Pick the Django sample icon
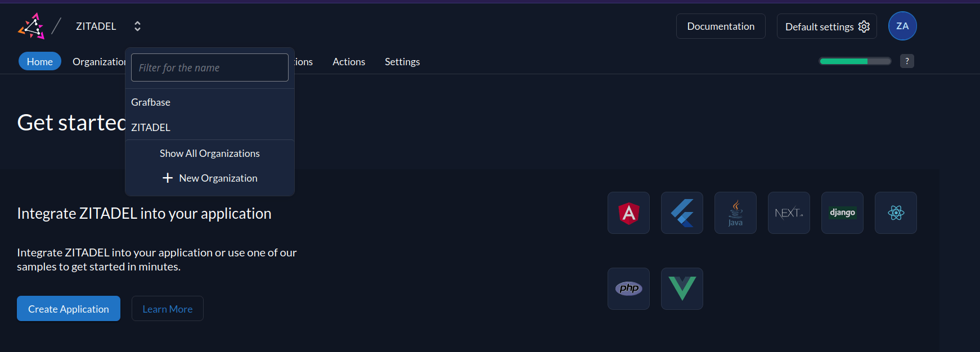The width and height of the screenshot is (980, 352). (842, 213)
